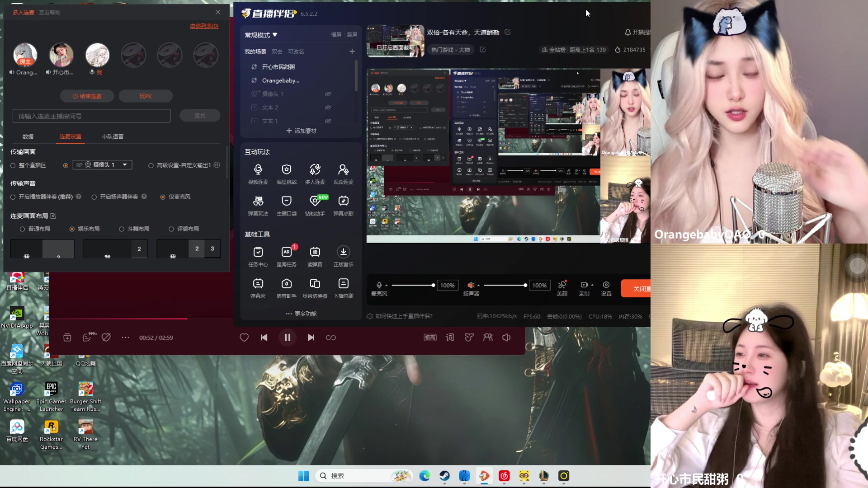Pause the music player playback
Image resolution: width=868 pixels, height=488 pixels.
[287, 338]
